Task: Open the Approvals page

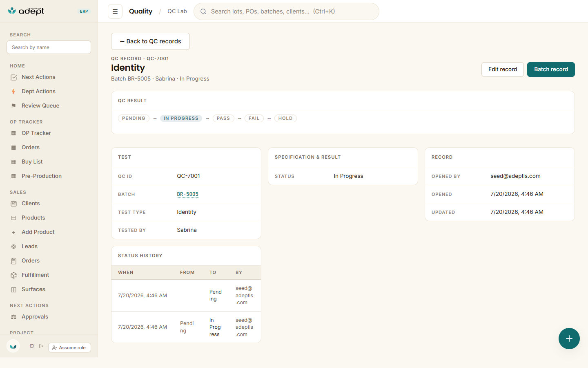Action: click(x=35, y=316)
